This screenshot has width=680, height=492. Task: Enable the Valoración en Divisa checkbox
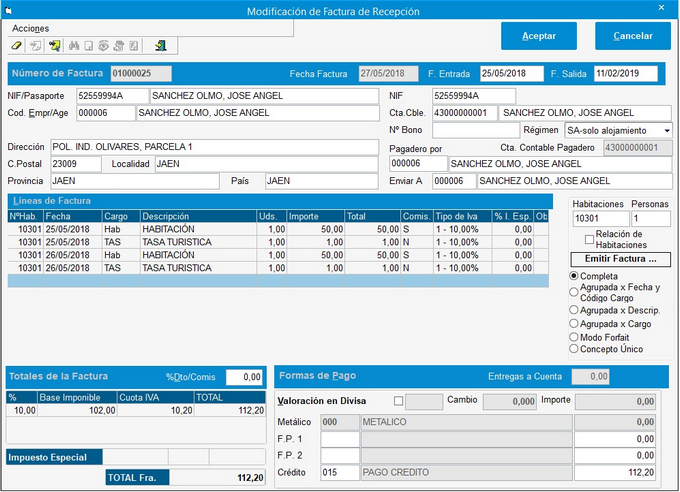click(x=398, y=401)
